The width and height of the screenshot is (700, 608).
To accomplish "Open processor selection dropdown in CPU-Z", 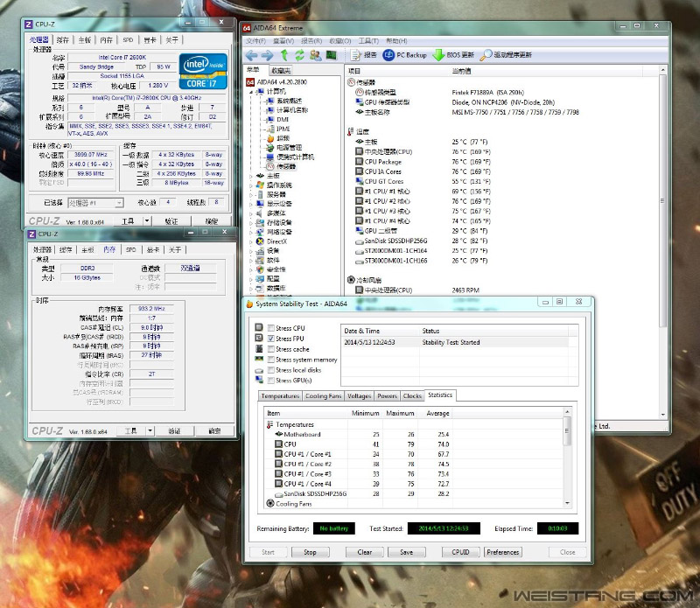I will pos(119,203).
